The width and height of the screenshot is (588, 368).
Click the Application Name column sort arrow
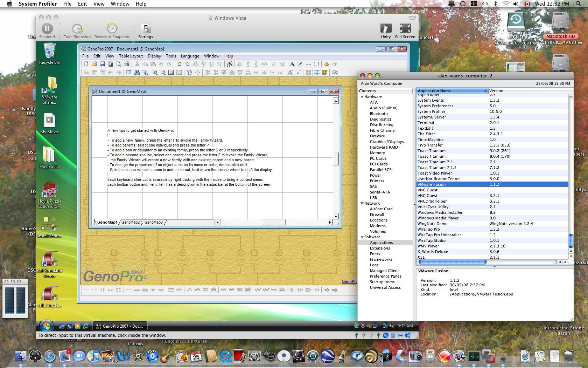(x=485, y=91)
